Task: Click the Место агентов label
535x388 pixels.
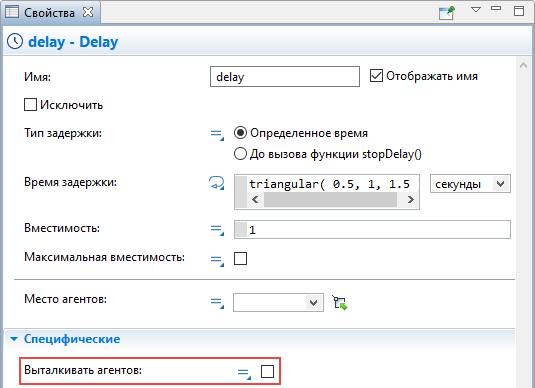Action: (x=66, y=299)
